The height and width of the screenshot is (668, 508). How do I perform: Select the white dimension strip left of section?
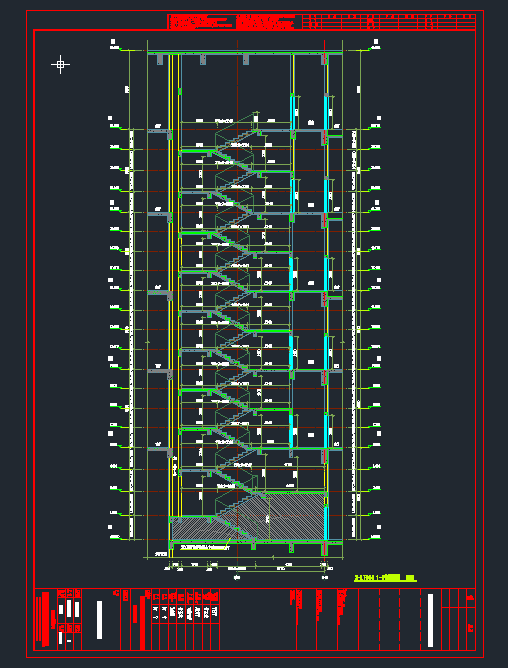coord(131,333)
